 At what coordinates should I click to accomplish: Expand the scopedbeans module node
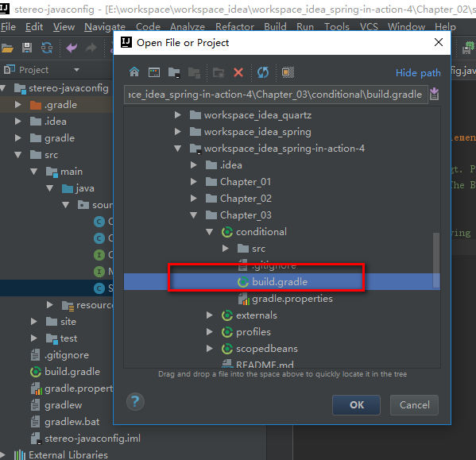click(x=210, y=349)
